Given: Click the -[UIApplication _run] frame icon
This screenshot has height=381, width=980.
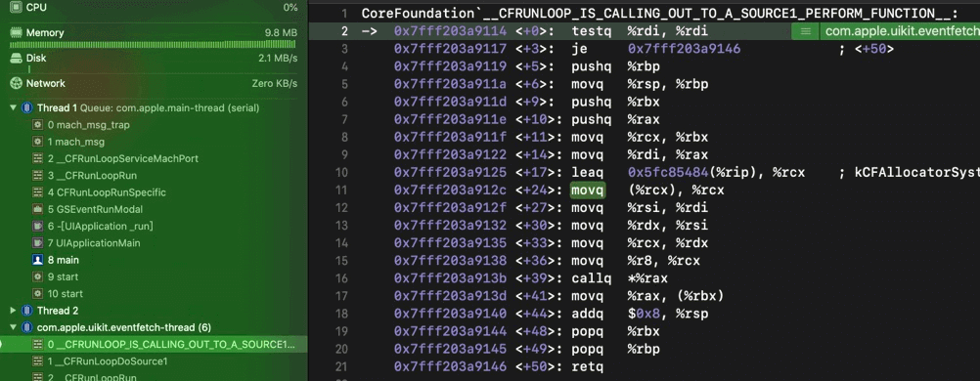Looking at the screenshot, I should (x=37, y=226).
